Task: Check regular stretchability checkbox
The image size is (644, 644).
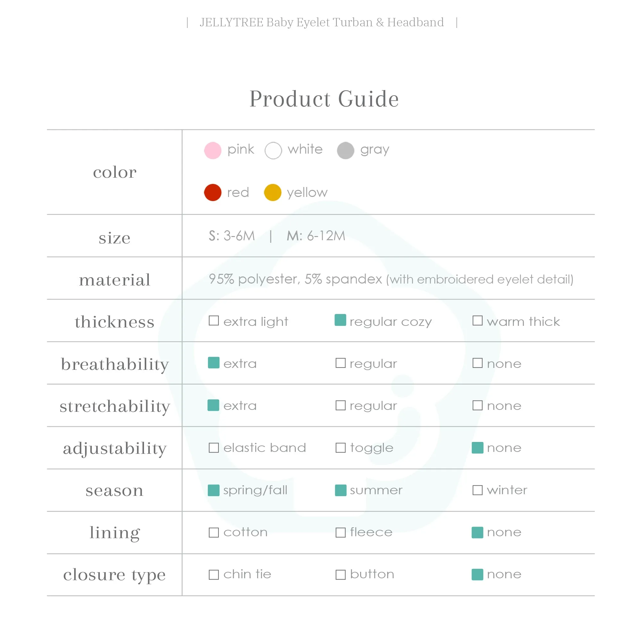Action: 341,405
